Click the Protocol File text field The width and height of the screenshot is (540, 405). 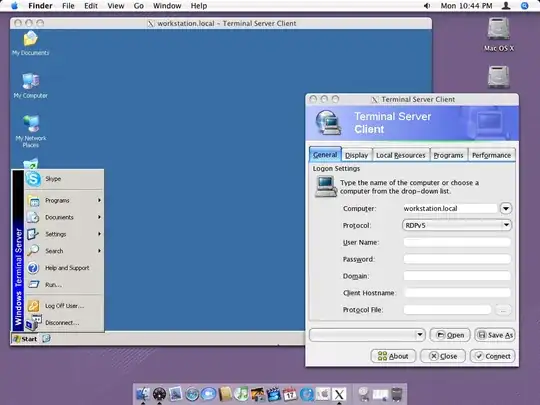coord(447,310)
